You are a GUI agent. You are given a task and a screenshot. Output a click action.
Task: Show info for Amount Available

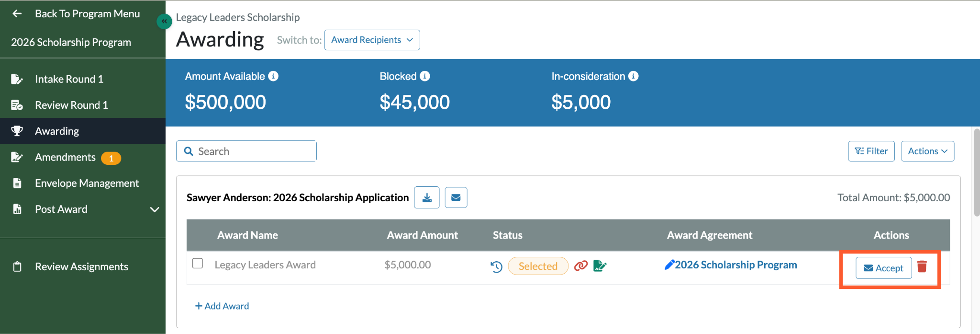pos(273,76)
